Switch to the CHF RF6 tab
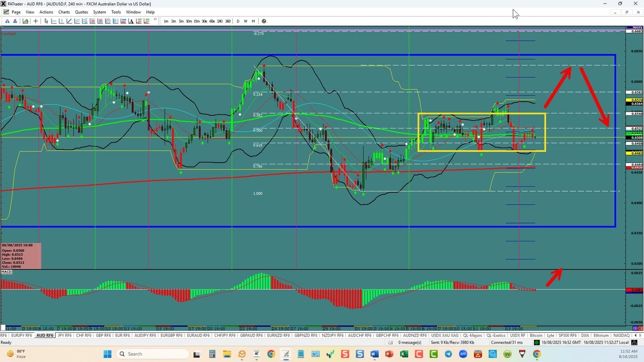 point(84,335)
